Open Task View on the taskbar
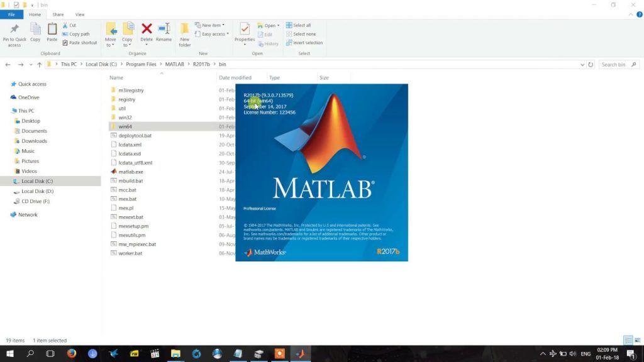This screenshot has width=644, height=362. click(x=50, y=353)
